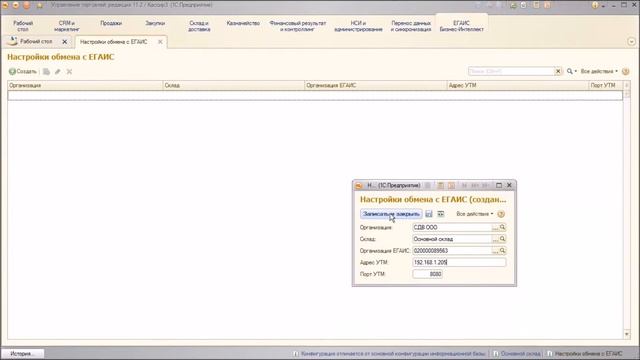
Task: Open the Продажи section
Action: (111, 23)
